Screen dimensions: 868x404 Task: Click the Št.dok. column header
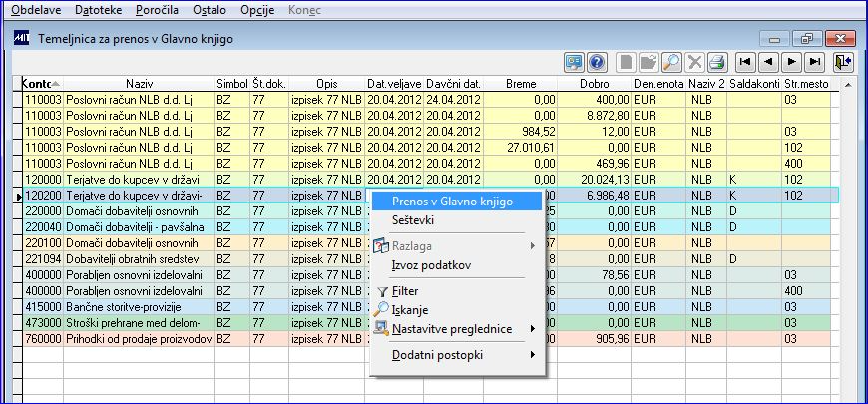click(x=269, y=84)
